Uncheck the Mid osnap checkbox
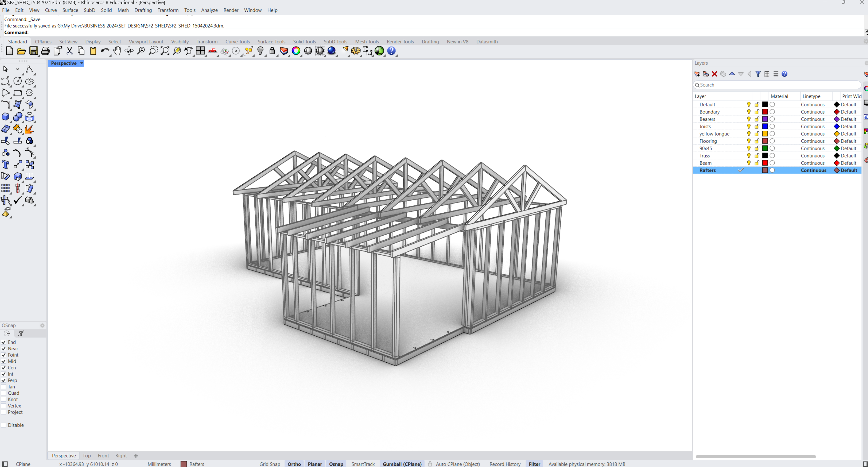 pyautogui.click(x=4, y=361)
